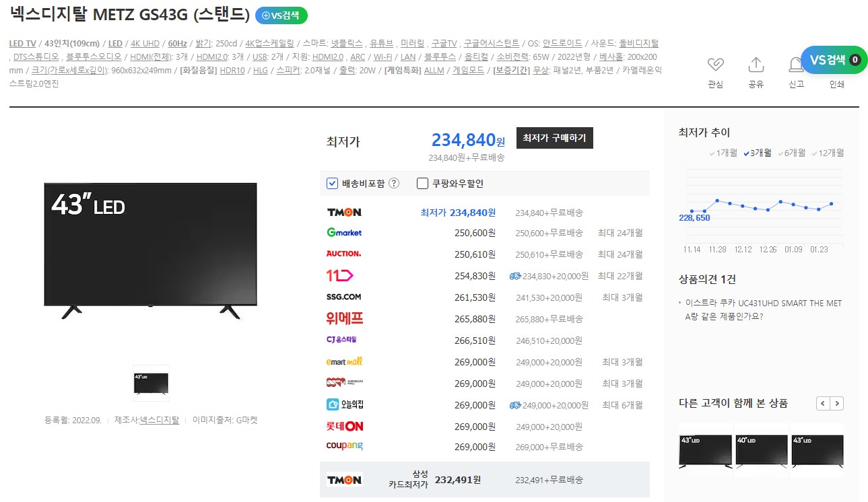This screenshot has width=868, height=502.
Task: Open the coupang seller logo
Action: click(345, 446)
